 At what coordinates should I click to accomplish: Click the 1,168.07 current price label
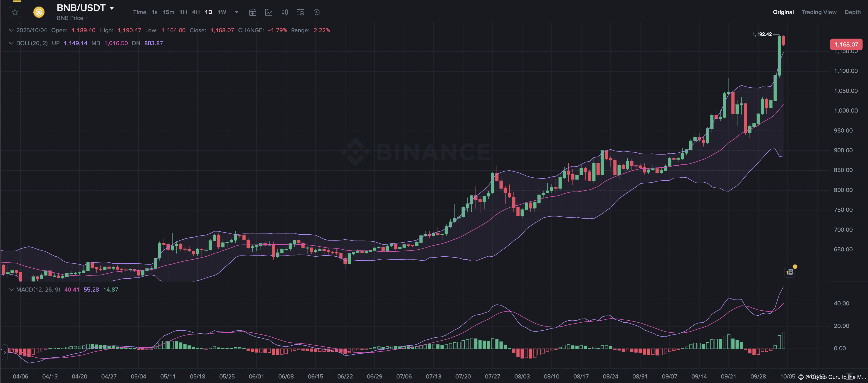point(846,44)
